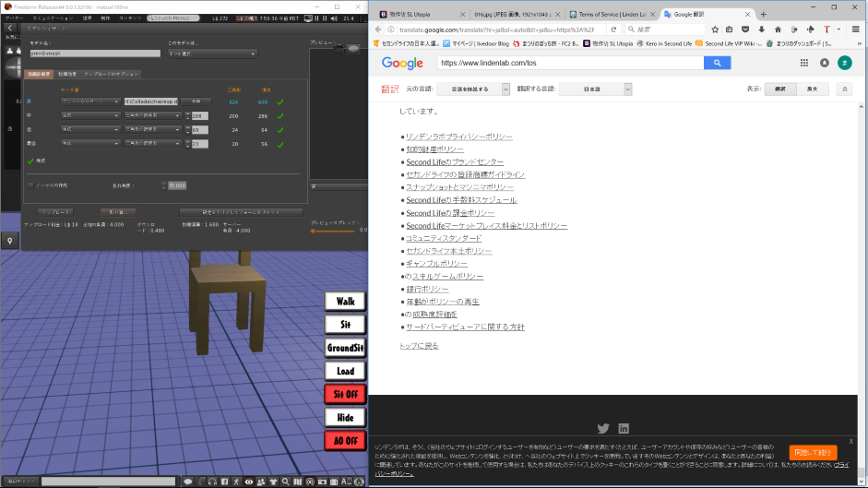Click the magnifier search icon in Firestorm bottom toolbar
This screenshot has height=488, width=868.
pyautogui.click(x=286, y=482)
